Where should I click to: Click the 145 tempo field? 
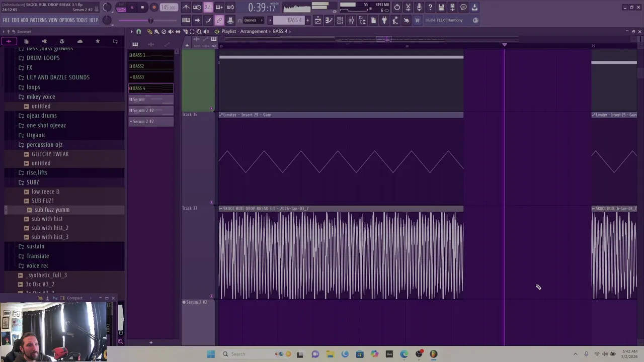[x=169, y=8]
